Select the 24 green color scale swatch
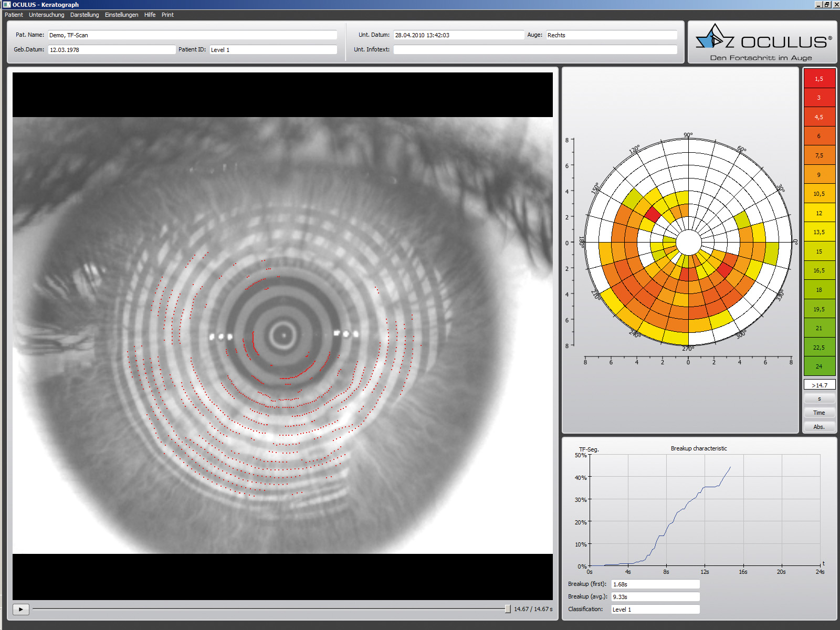 click(820, 366)
